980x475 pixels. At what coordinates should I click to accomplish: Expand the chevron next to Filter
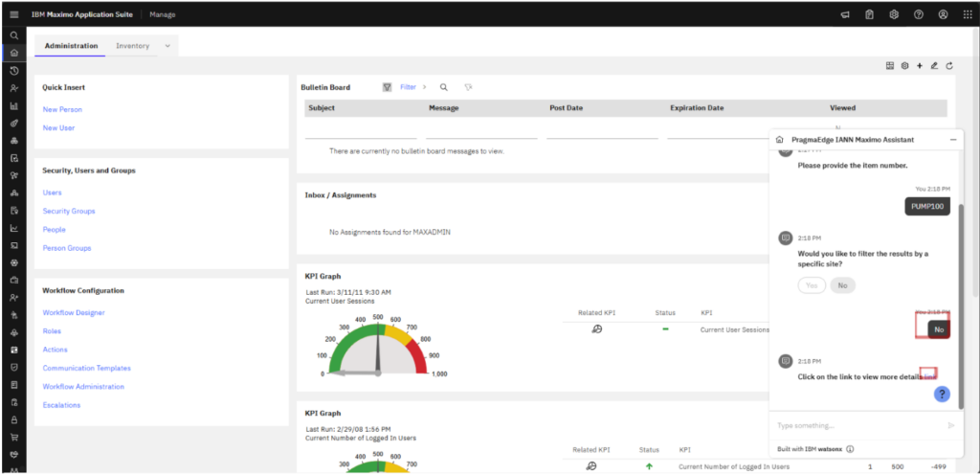(424, 87)
